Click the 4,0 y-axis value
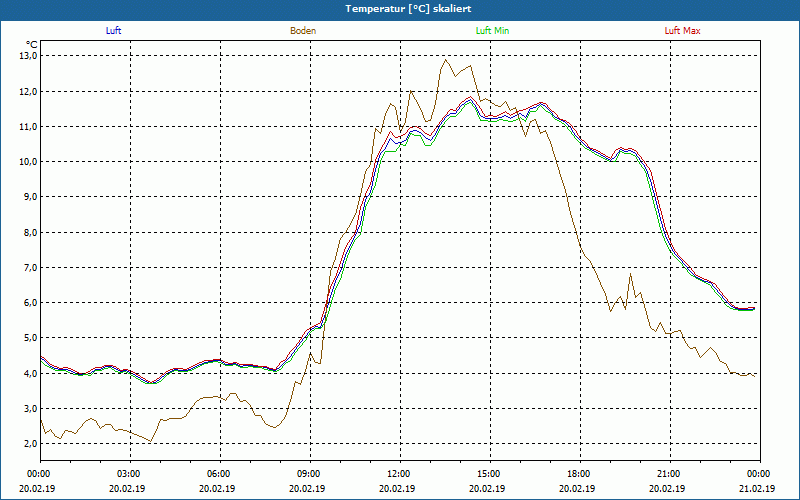This screenshot has height=500, width=800. click(x=30, y=373)
